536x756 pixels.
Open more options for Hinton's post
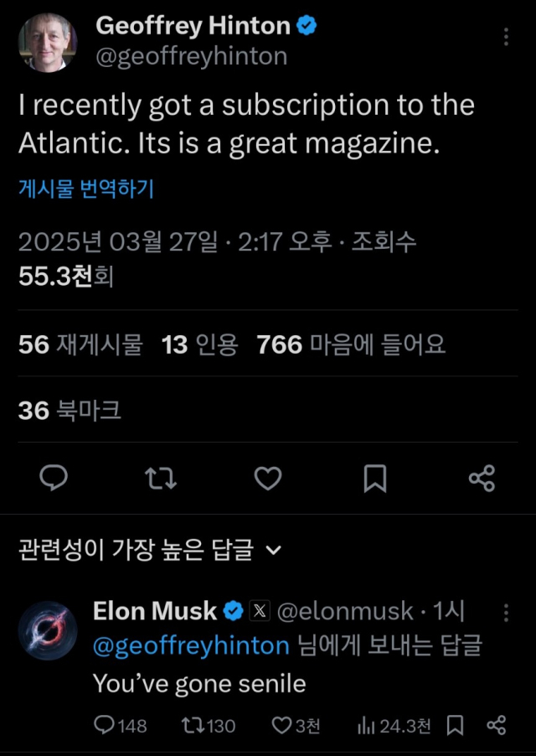click(506, 37)
